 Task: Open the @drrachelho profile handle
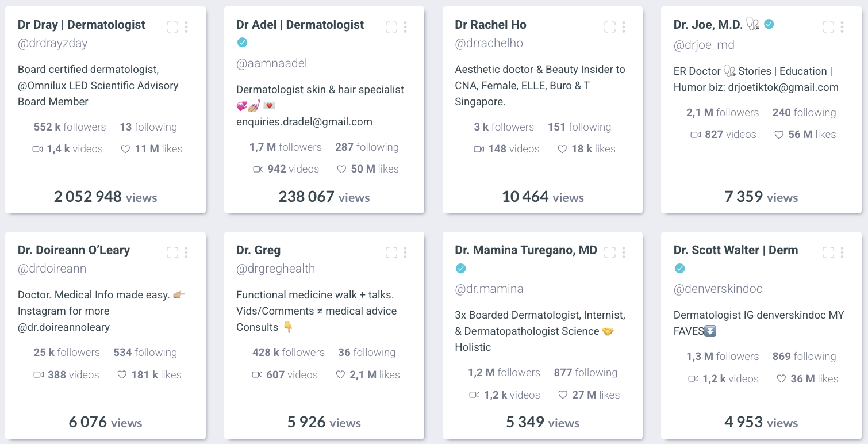point(489,43)
